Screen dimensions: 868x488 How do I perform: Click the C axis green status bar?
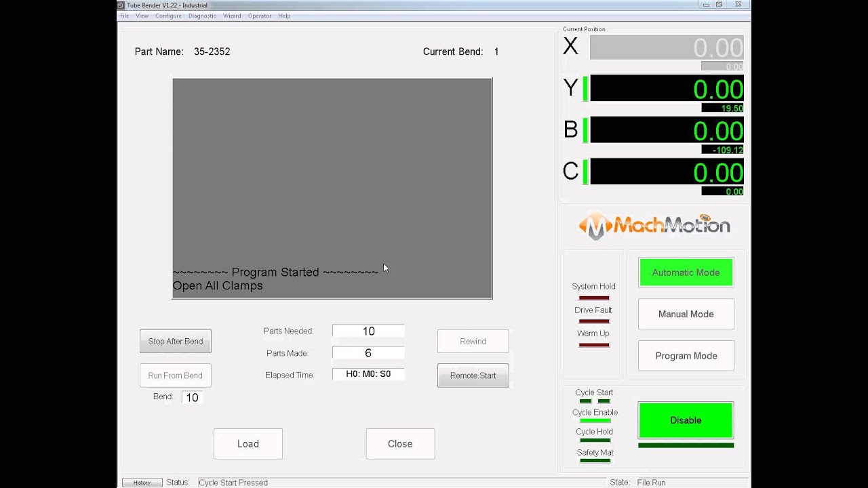click(585, 172)
